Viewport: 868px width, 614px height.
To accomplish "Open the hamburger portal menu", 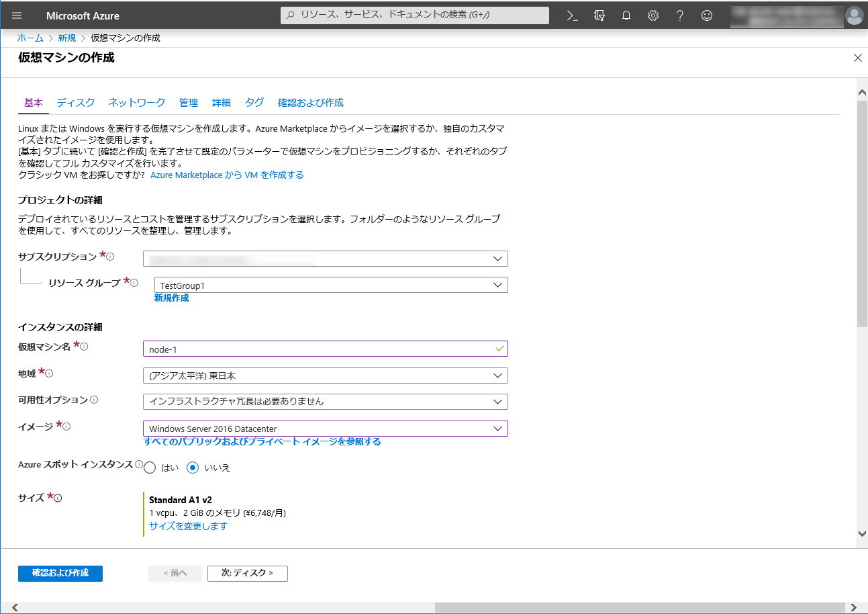I will tap(17, 15).
